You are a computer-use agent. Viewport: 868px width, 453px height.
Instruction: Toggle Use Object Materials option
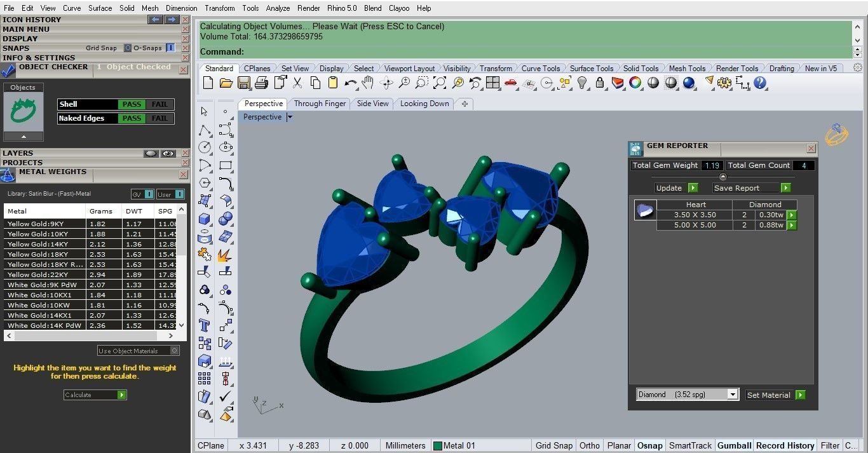tap(175, 351)
